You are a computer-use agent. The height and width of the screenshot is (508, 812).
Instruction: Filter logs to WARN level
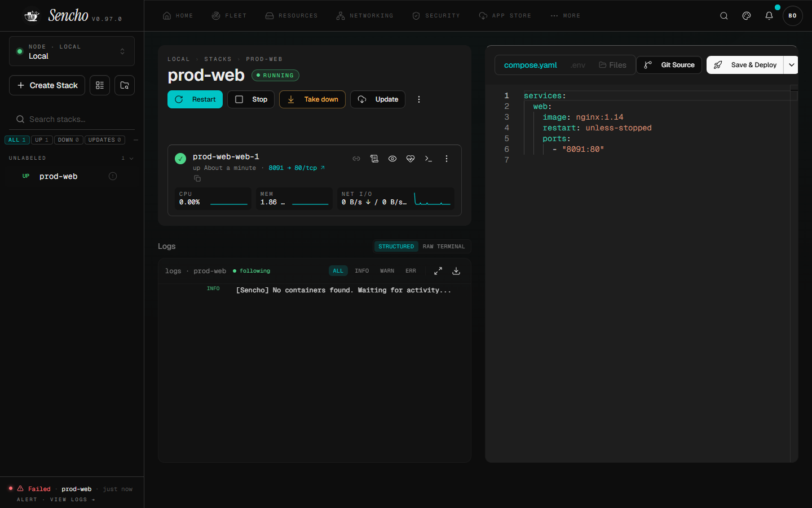387,271
